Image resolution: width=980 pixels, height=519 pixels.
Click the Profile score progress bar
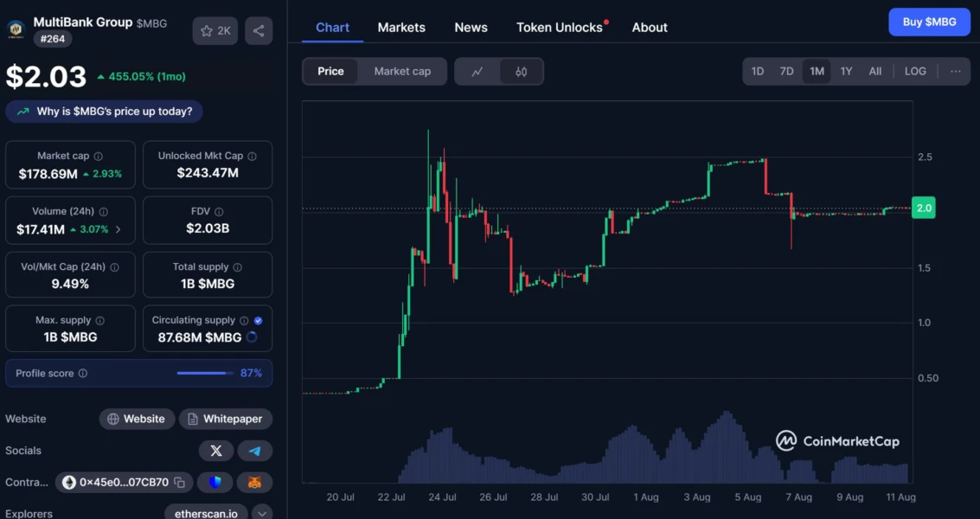click(x=205, y=373)
